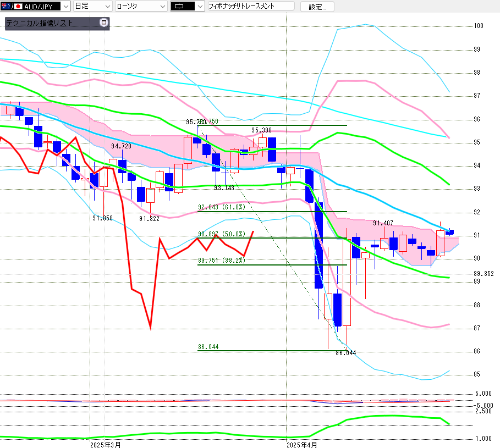Open the 日足 timeframe dropdown
Screen dimensions: 500x448
[x=92, y=6]
